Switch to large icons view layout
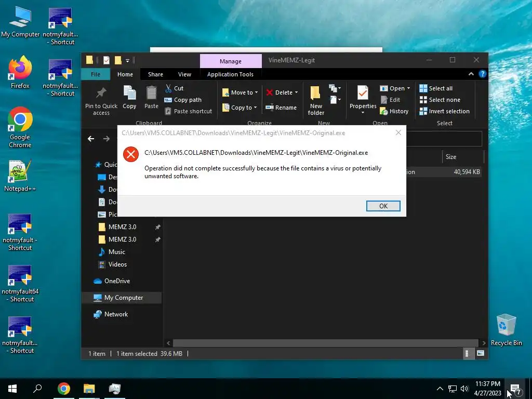The width and height of the screenshot is (532, 399). coord(481,353)
